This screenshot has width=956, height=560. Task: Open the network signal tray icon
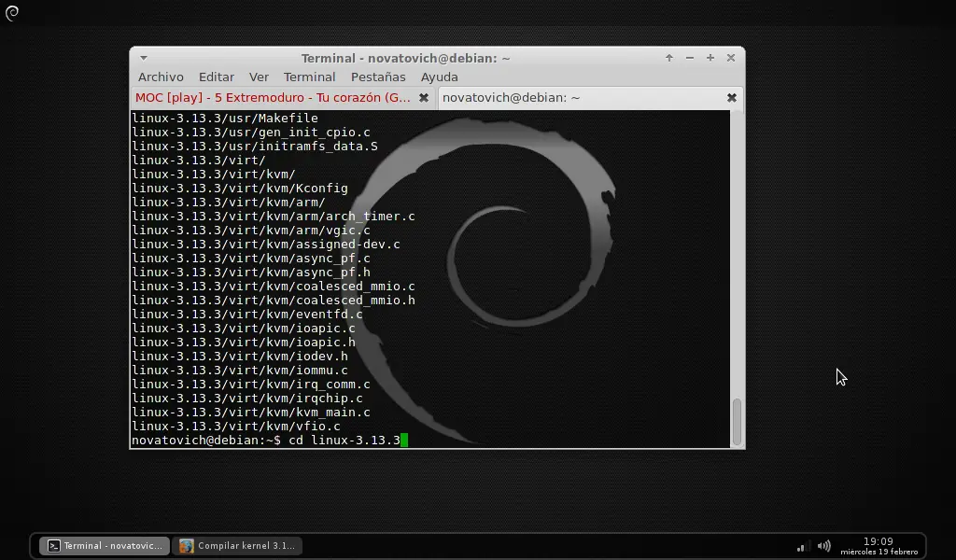click(x=803, y=546)
